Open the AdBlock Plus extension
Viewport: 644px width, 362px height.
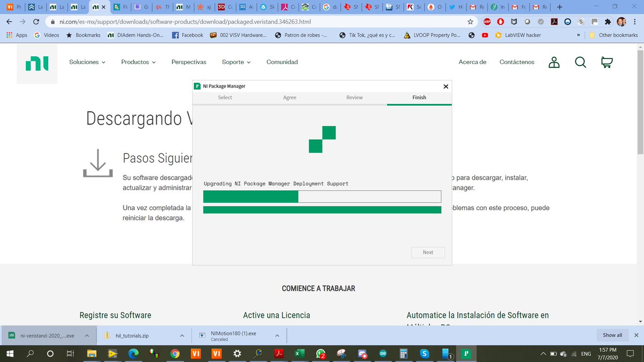click(487, 22)
